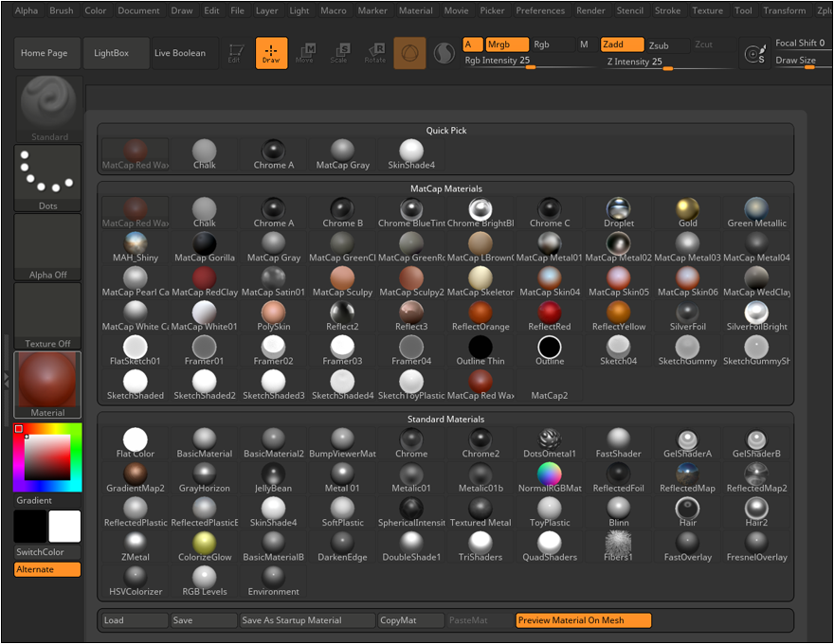Open the Dots stroke picker
This screenshot has height=644, width=834.
tap(47, 177)
